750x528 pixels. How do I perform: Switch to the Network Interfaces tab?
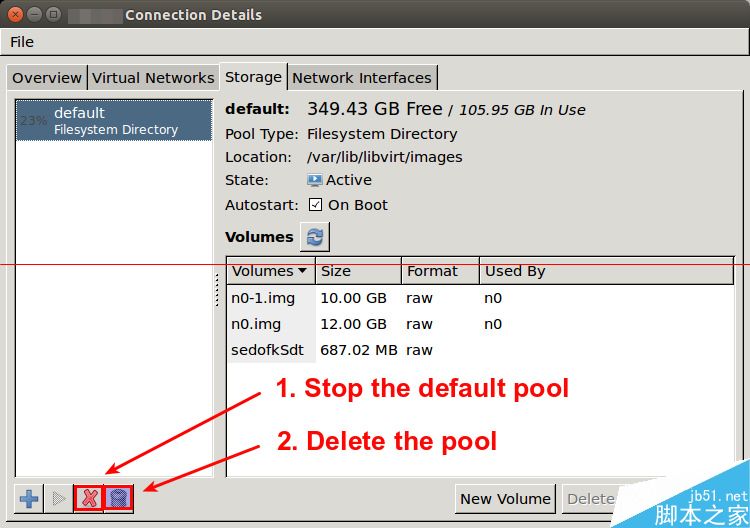(362, 78)
